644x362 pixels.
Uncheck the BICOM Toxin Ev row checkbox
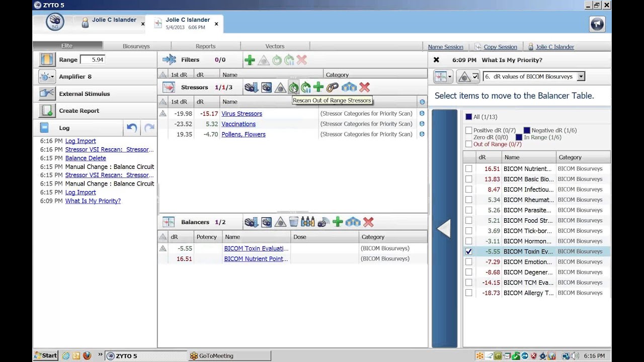[x=469, y=251]
